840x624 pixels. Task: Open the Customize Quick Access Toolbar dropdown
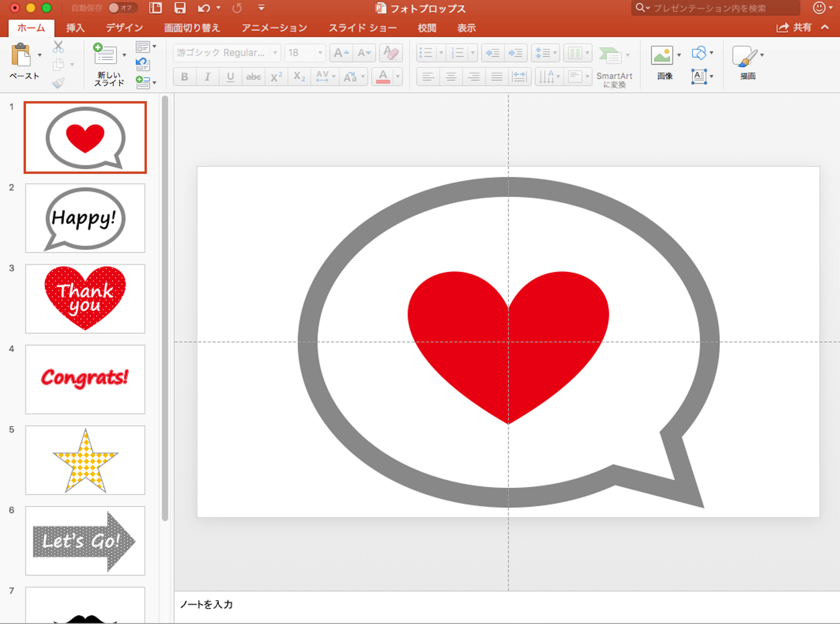261,8
